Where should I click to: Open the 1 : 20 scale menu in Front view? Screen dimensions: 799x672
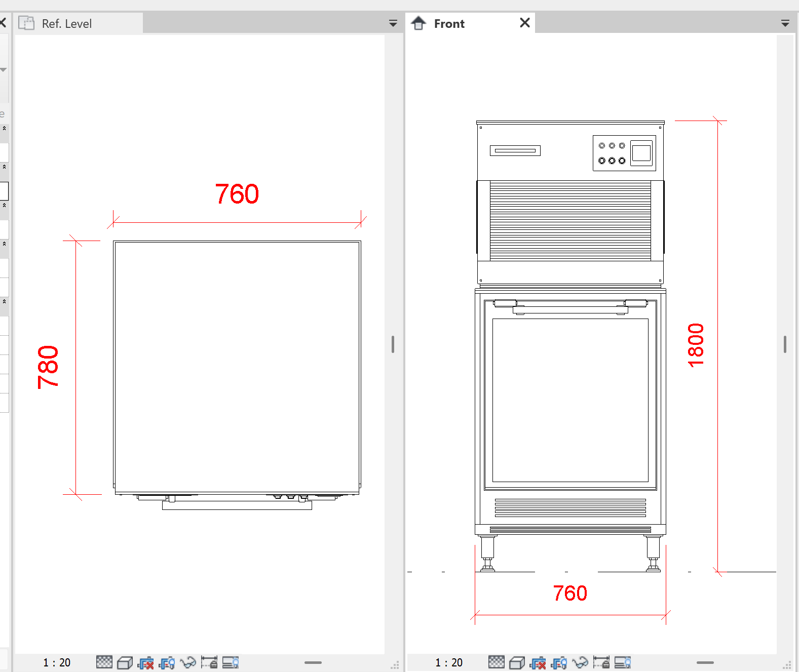tap(449, 662)
